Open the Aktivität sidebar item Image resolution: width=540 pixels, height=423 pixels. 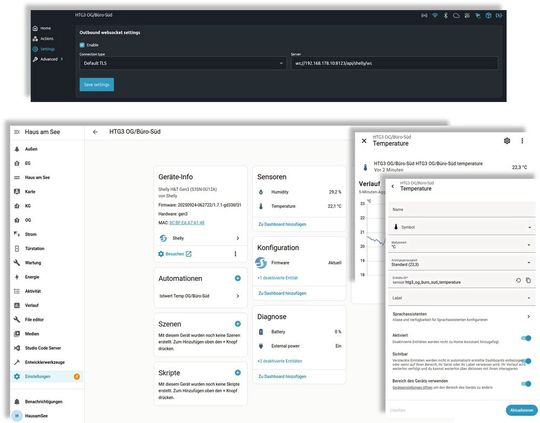(46, 291)
